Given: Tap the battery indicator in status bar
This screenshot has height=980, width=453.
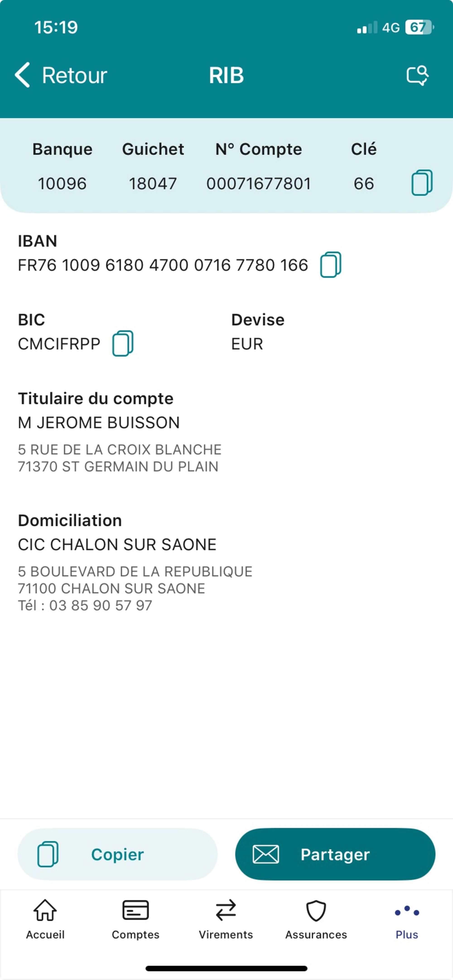Looking at the screenshot, I should tap(419, 27).
